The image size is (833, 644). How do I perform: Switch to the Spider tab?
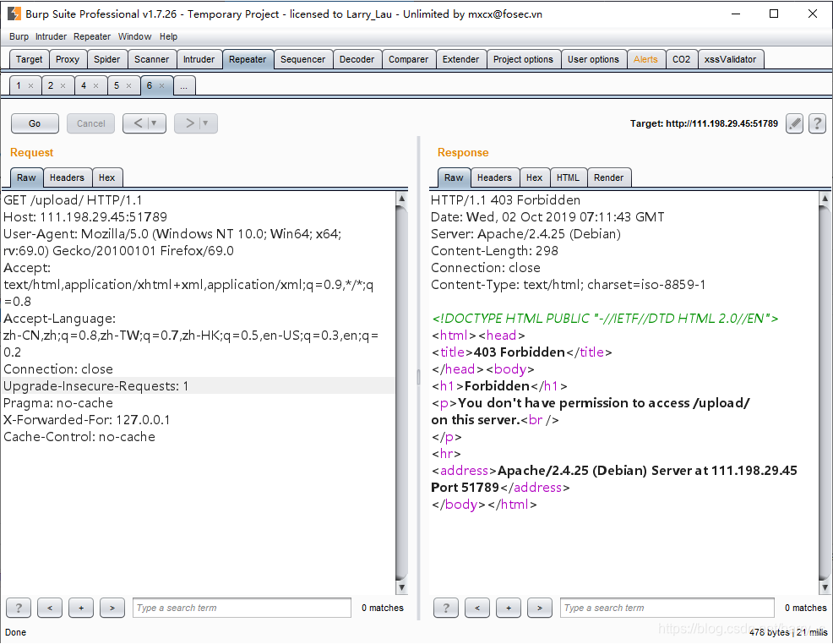pos(106,59)
